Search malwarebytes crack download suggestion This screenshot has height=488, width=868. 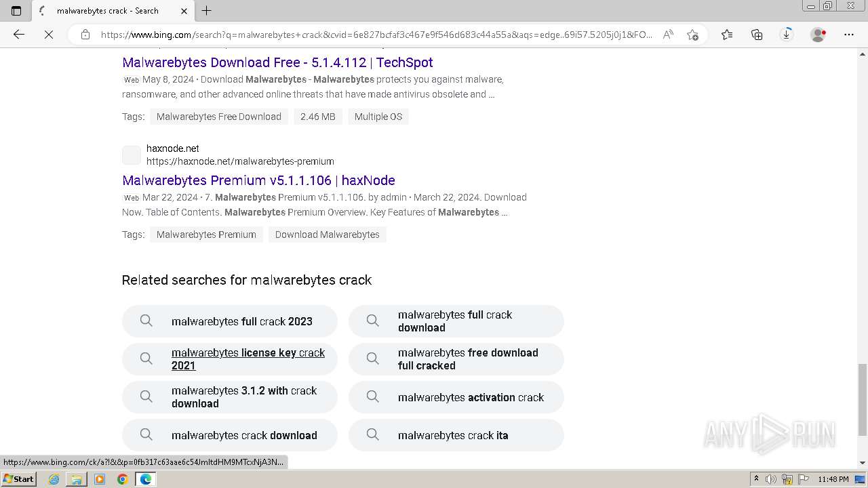point(230,435)
